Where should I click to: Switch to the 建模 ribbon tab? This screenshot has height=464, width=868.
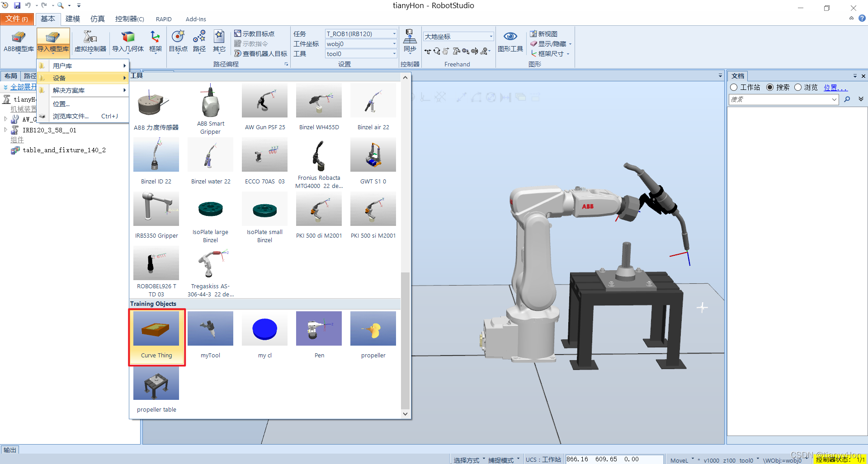pyautogui.click(x=73, y=19)
